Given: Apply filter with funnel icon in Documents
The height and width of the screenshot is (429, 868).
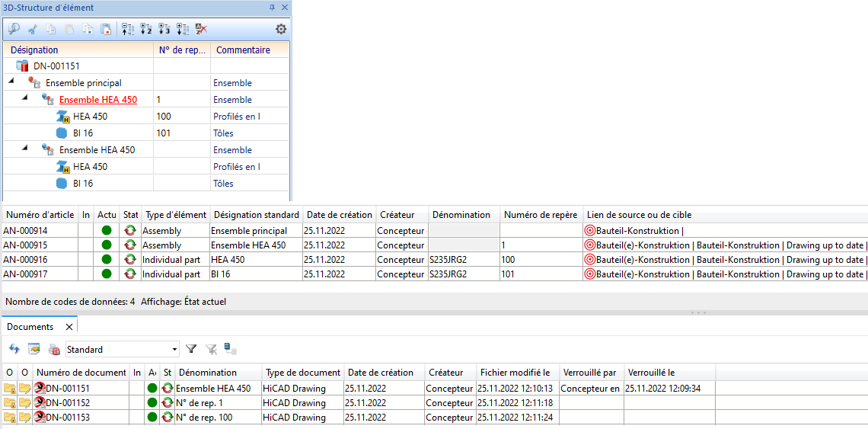Looking at the screenshot, I should [191, 349].
